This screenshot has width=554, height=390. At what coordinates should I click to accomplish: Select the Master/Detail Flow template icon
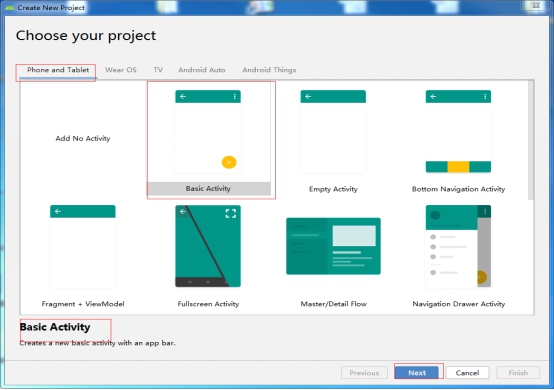(333, 246)
